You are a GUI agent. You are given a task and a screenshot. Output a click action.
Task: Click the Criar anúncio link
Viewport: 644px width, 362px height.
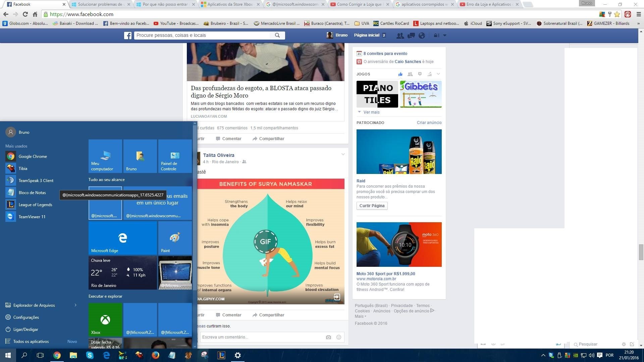click(429, 123)
